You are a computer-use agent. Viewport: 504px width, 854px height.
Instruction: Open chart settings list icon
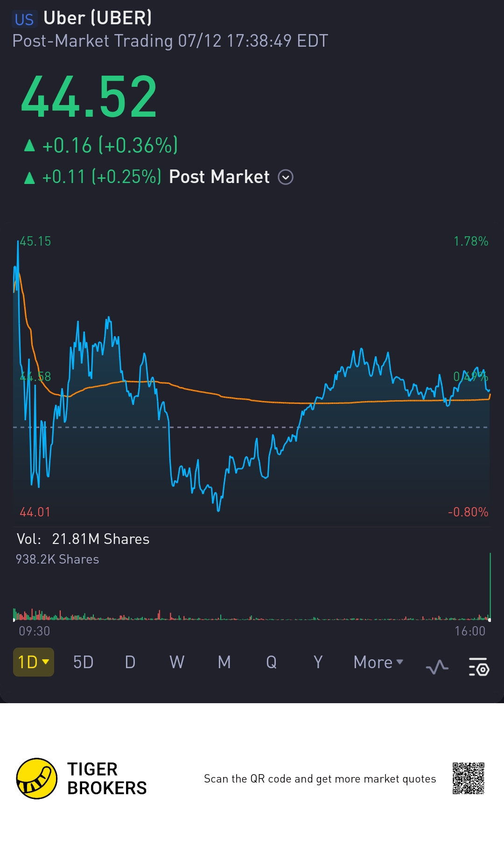tap(479, 667)
